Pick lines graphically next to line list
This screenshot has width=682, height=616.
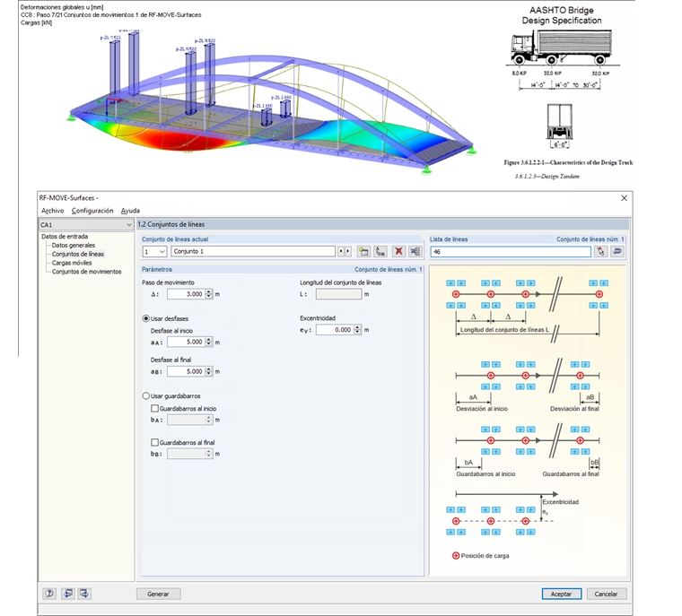tap(600, 251)
